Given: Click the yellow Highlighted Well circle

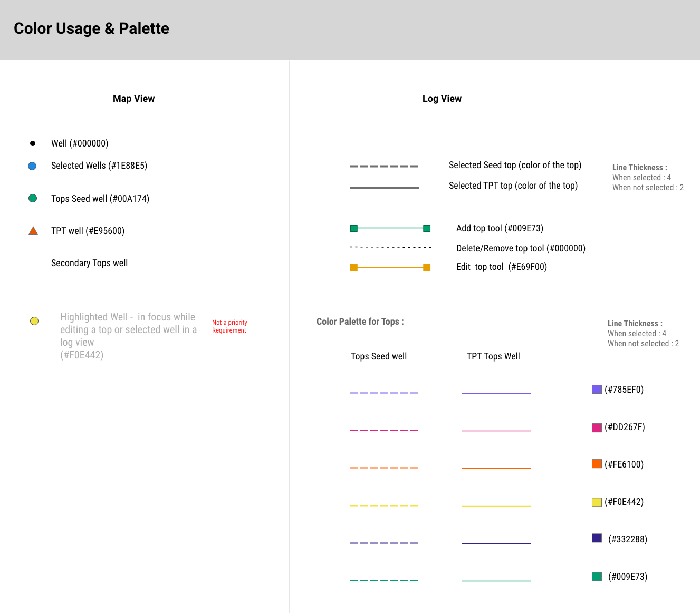Looking at the screenshot, I should pyautogui.click(x=34, y=321).
